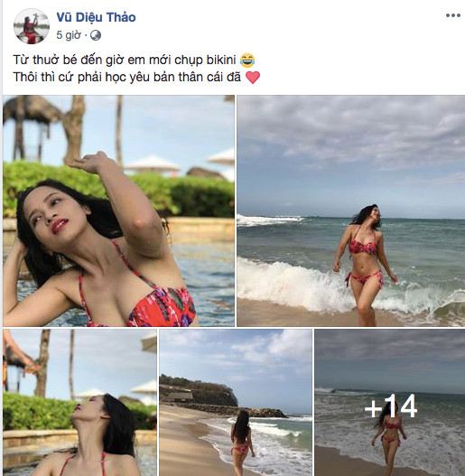Screen dimensions: 465x476
Task: Open the photo walking along the shoreline
Action: [x=236, y=403]
